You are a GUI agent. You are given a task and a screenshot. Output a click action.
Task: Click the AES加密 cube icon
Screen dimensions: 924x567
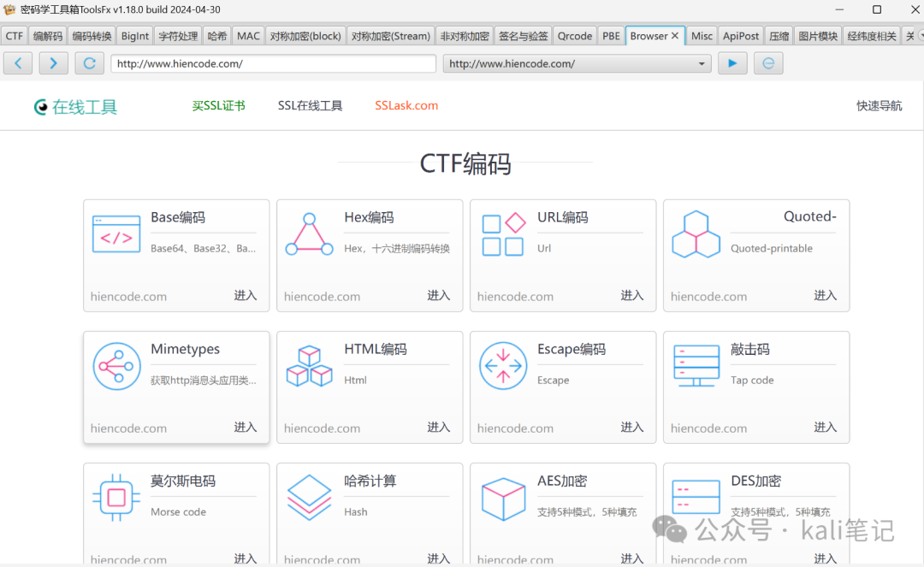click(x=502, y=497)
